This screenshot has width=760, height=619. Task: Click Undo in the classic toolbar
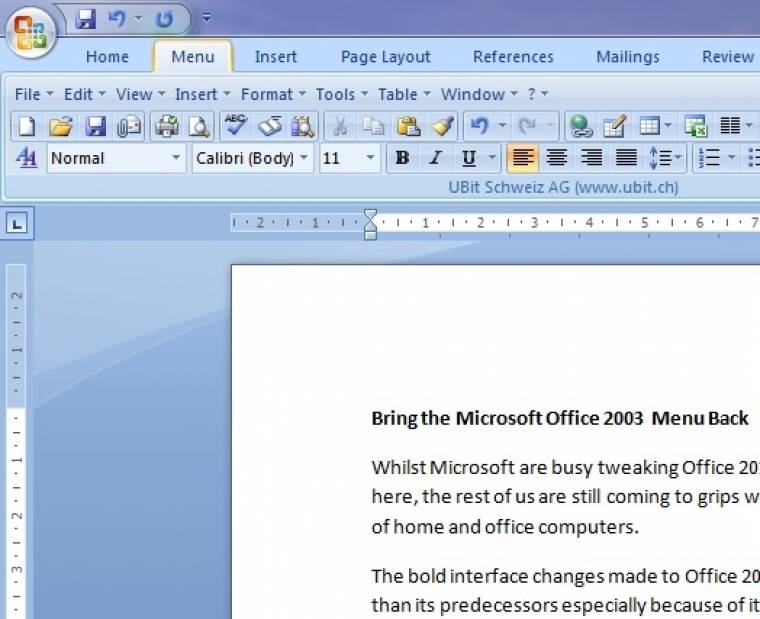pyautogui.click(x=479, y=126)
